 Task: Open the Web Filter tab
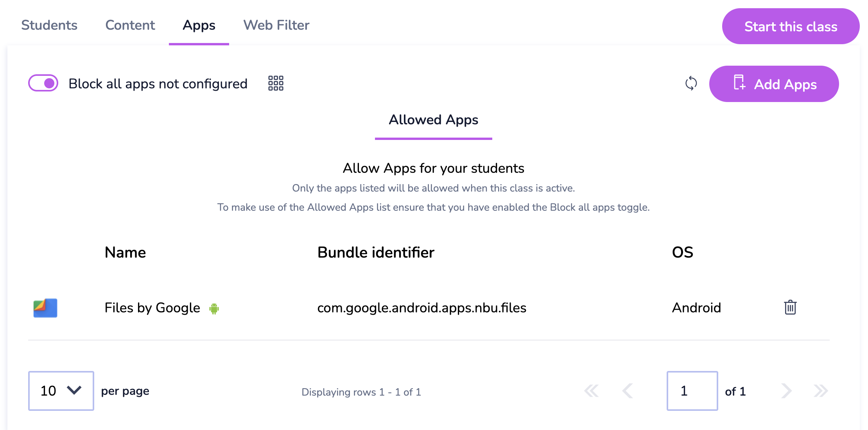coord(276,25)
